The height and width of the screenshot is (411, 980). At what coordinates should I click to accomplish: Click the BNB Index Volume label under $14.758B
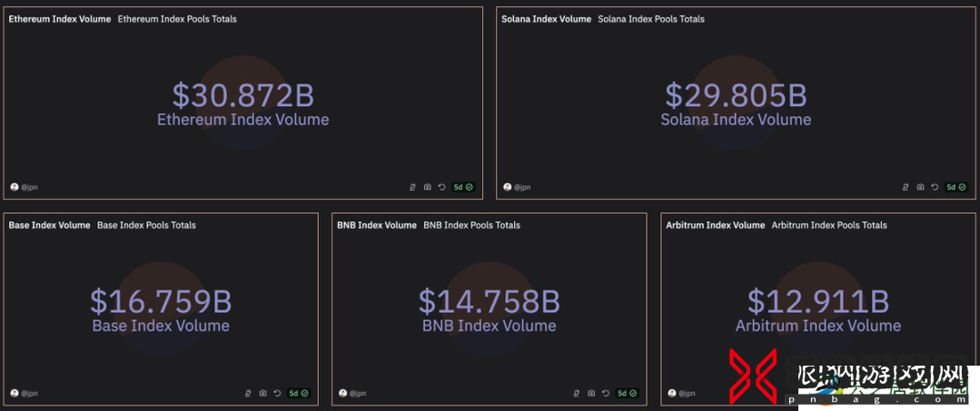click(490, 326)
